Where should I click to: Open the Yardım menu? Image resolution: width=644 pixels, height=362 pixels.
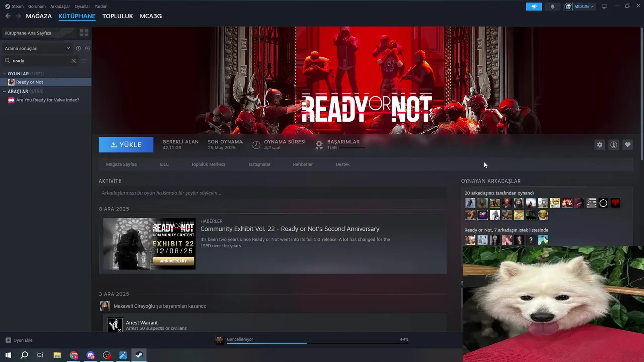pyautogui.click(x=101, y=6)
